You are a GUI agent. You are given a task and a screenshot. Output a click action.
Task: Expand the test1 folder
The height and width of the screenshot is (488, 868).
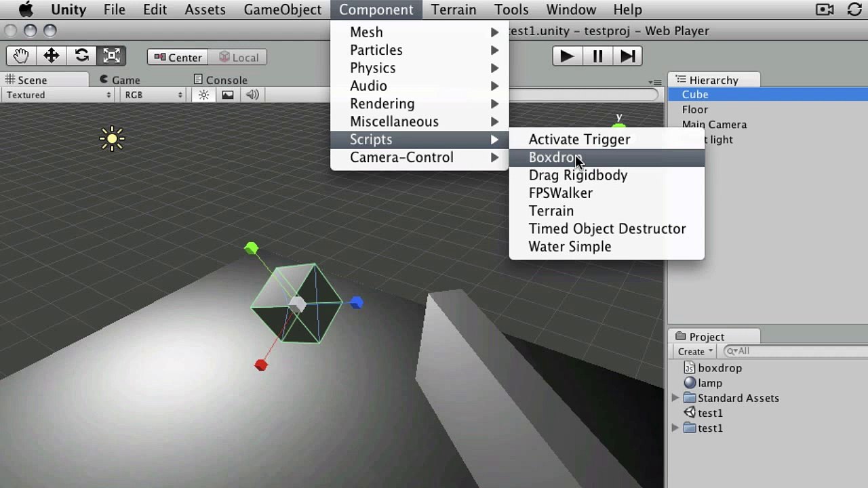pos(675,428)
